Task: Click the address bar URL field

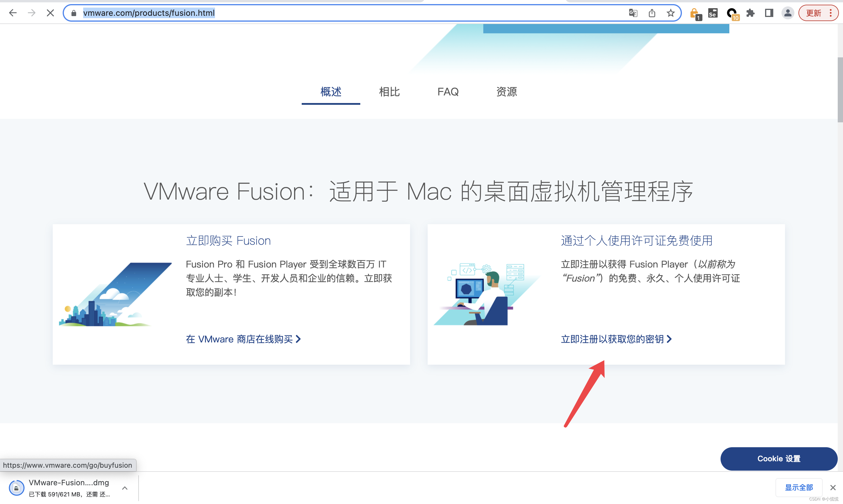Action: pos(340,13)
